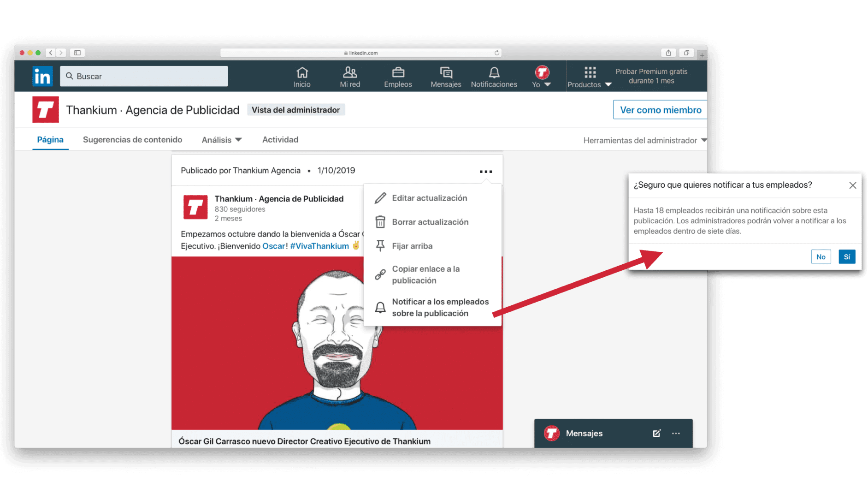Expand Herramientas del administrador menu
The height and width of the screenshot is (488, 868).
click(x=645, y=140)
